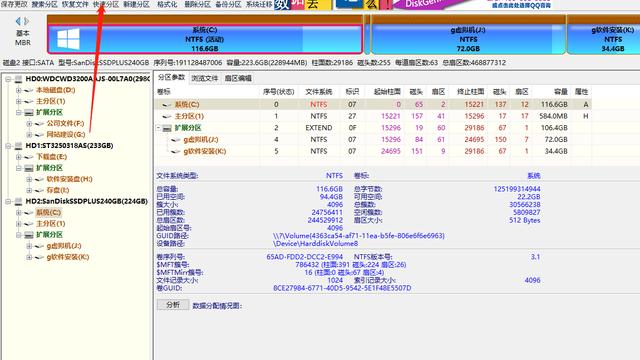Screen dimensions: 640x360
Task: Click the 文件系统 column header
Action: point(319,92)
